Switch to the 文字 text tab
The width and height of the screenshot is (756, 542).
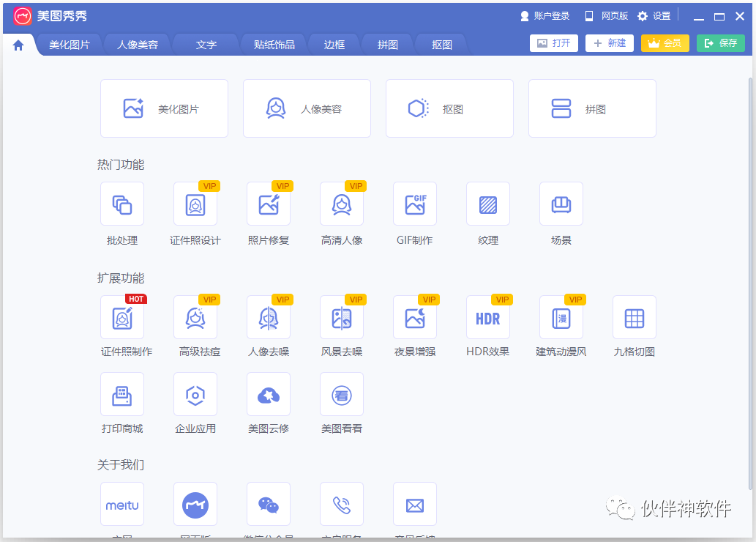pos(206,43)
